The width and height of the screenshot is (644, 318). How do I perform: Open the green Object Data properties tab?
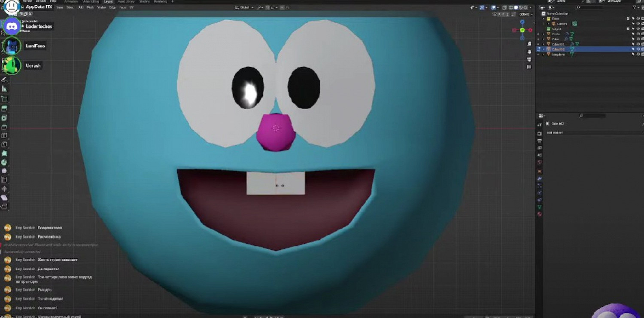(x=540, y=207)
